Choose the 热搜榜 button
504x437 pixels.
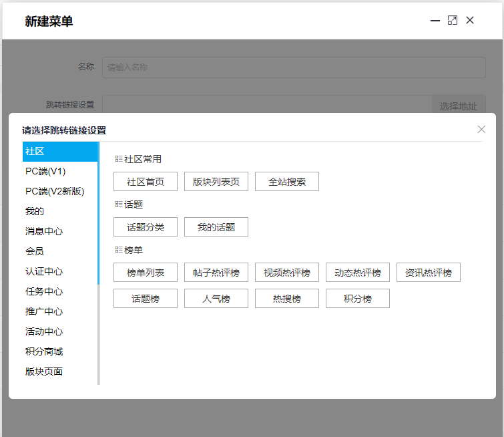point(287,298)
